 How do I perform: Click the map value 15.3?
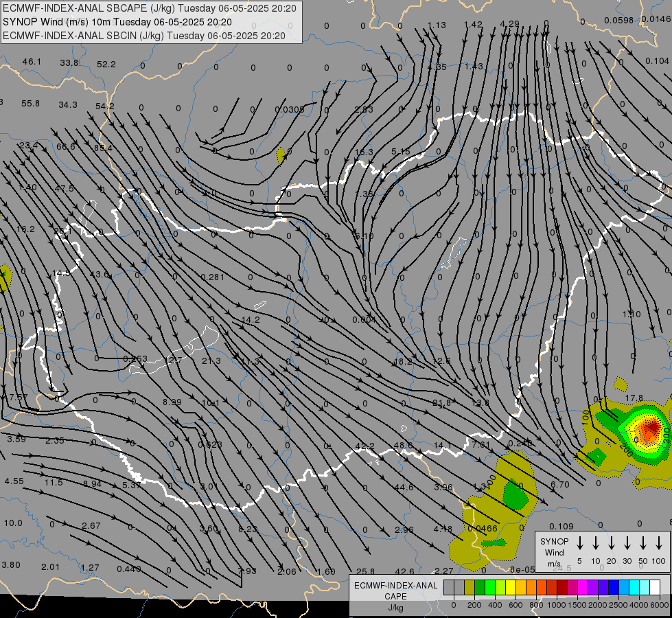tap(364, 152)
